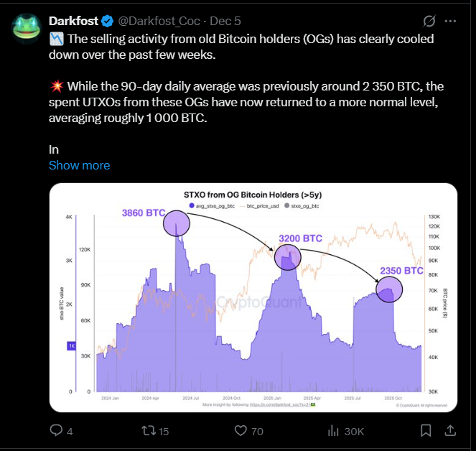Reply to the Darkfost post
This screenshot has width=476, height=451.
pyautogui.click(x=56, y=431)
